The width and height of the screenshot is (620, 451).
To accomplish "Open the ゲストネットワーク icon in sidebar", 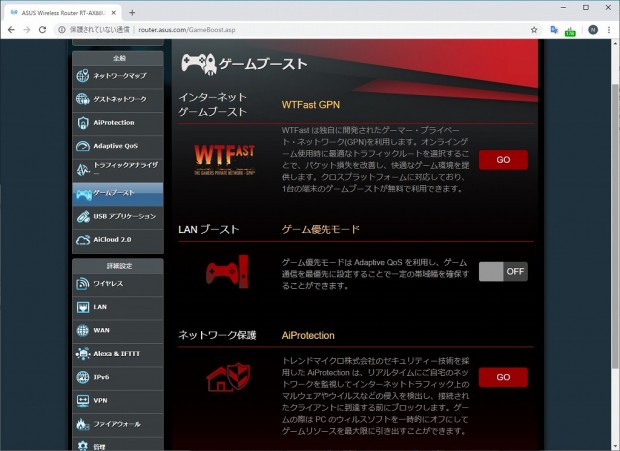I will pos(83,99).
